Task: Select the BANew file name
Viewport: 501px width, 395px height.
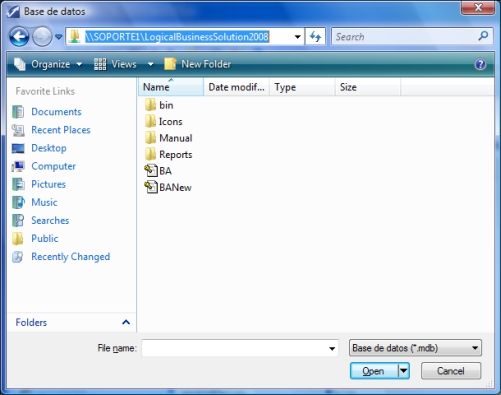Action: 175,187
